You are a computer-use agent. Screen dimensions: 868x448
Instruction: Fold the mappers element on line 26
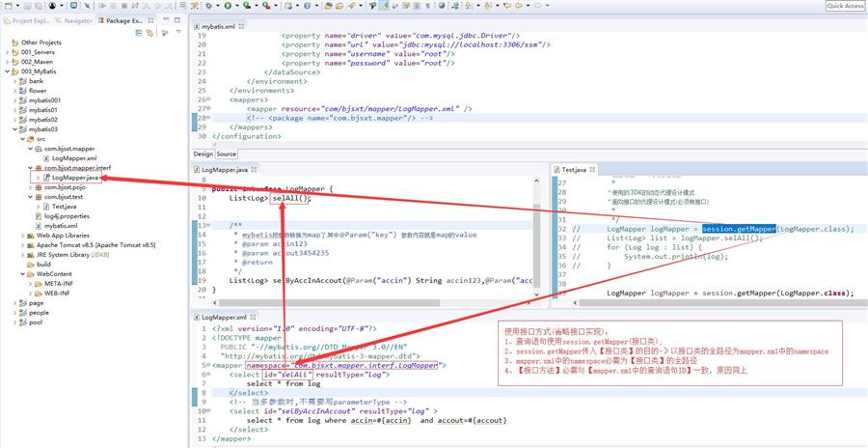(x=208, y=99)
